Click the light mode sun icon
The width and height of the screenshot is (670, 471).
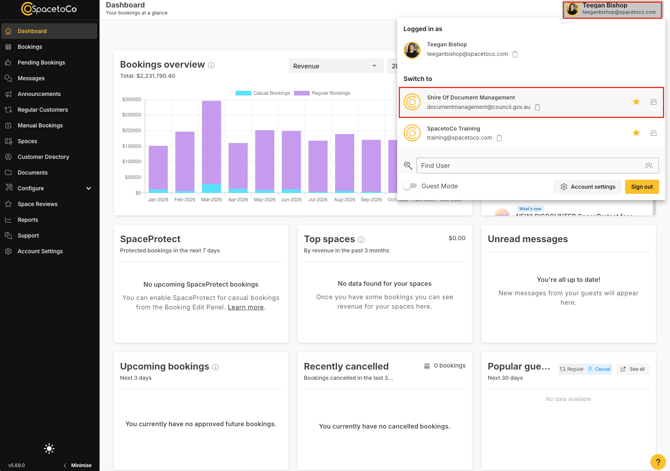coord(49,448)
